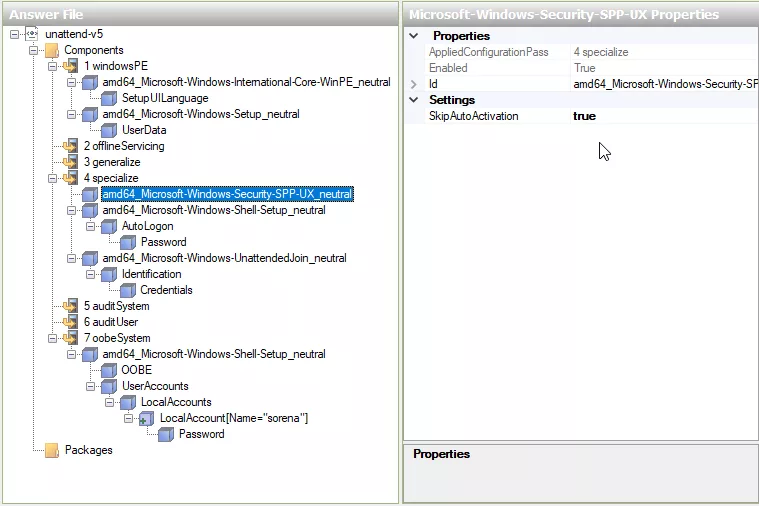
Task: Click the specialize Shell-Setup cube icon
Action: point(90,210)
